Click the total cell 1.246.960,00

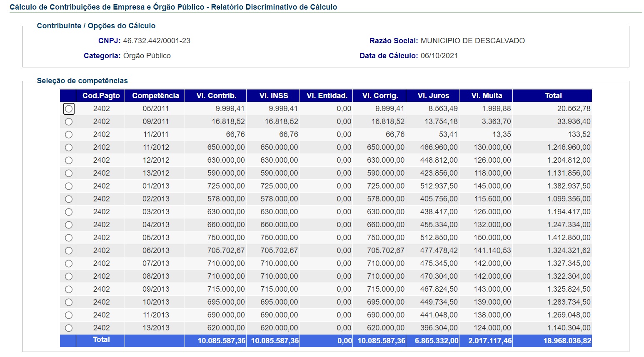569,147
